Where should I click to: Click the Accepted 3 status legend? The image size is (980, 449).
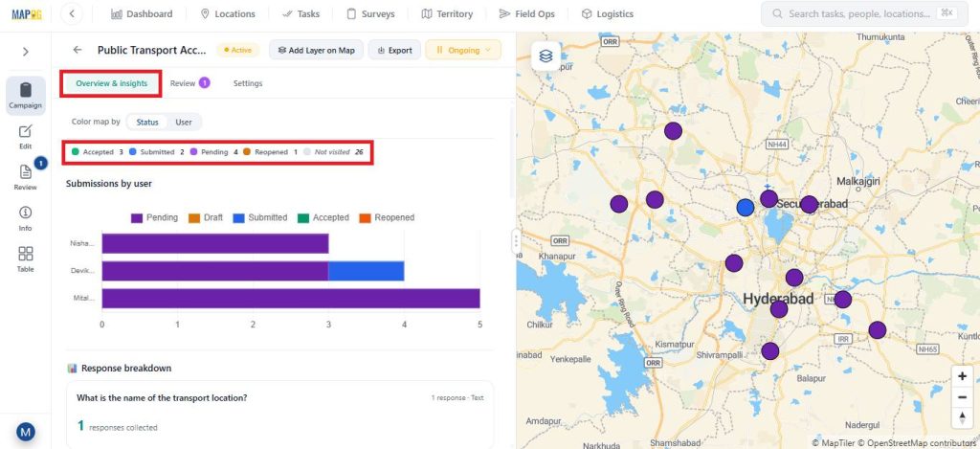click(x=97, y=152)
